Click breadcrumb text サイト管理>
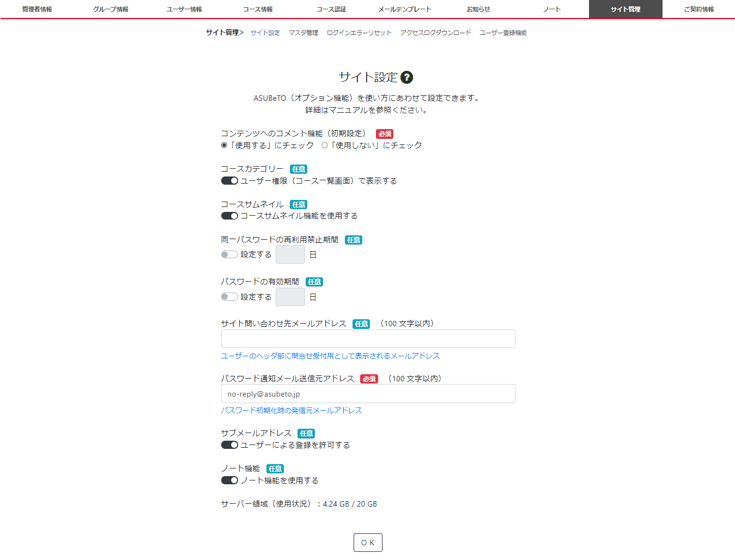This screenshot has height=560, width=735. (x=224, y=33)
